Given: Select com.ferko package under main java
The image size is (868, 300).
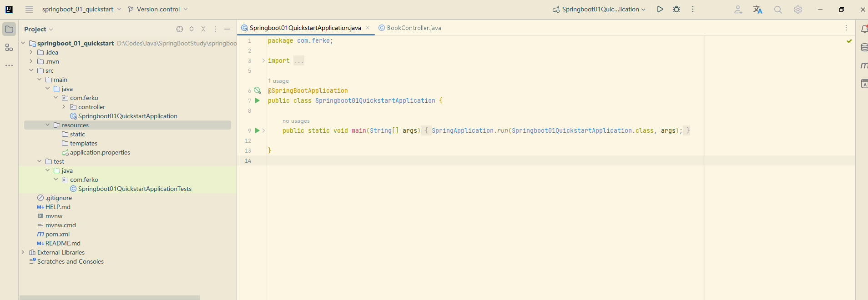Looking at the screenshot, I should coord(84,98).
